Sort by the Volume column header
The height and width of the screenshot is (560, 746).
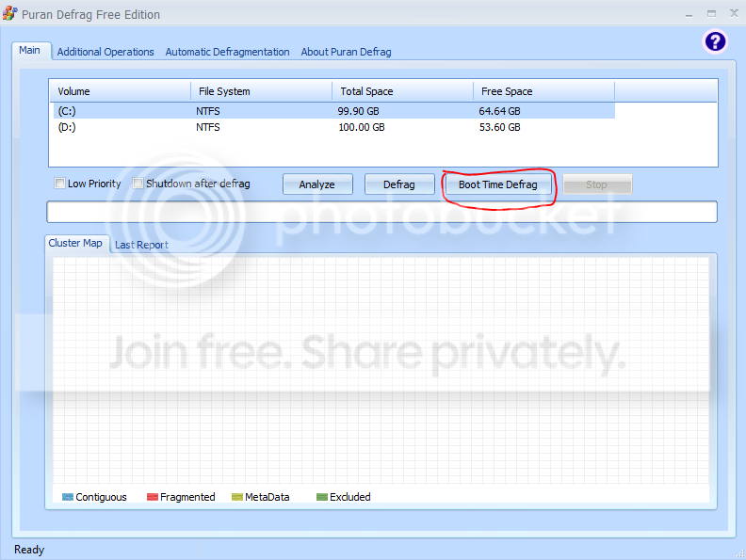[120, 90]
